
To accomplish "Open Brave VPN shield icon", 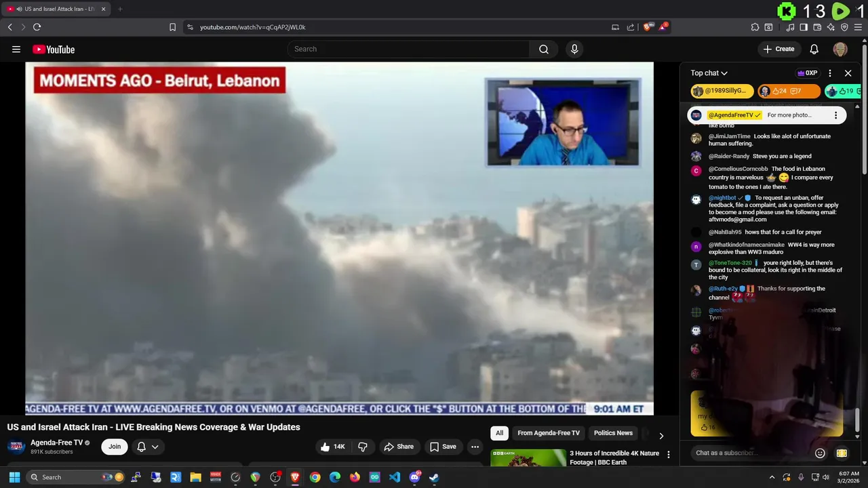I will [844, 27].
